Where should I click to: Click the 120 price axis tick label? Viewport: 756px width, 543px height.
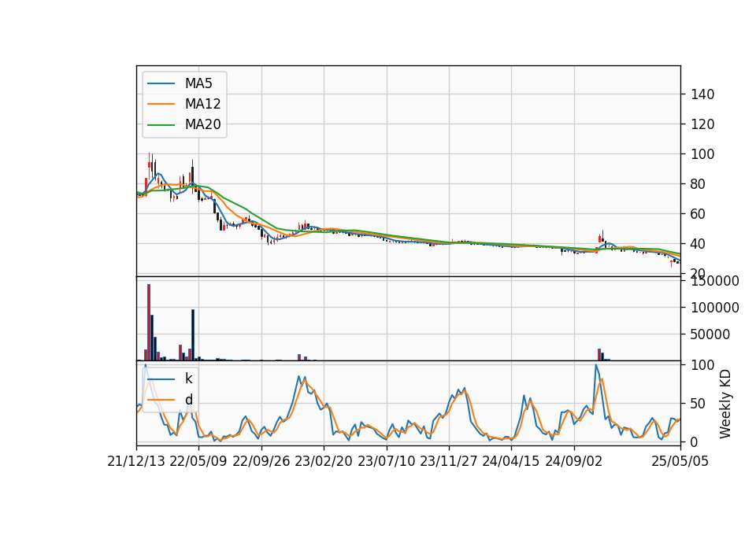click(702, 124)
